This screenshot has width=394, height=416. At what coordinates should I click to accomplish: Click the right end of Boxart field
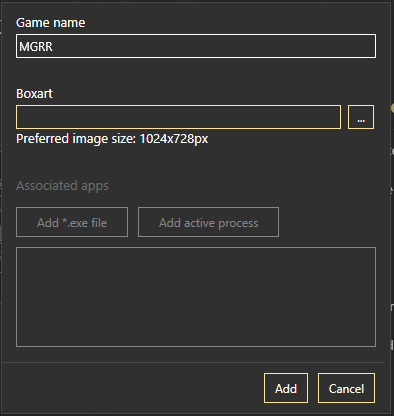(333, 117)
